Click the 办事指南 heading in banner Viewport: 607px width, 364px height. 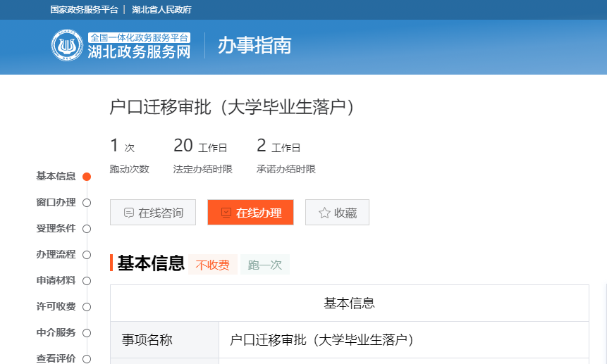[255, 45]
